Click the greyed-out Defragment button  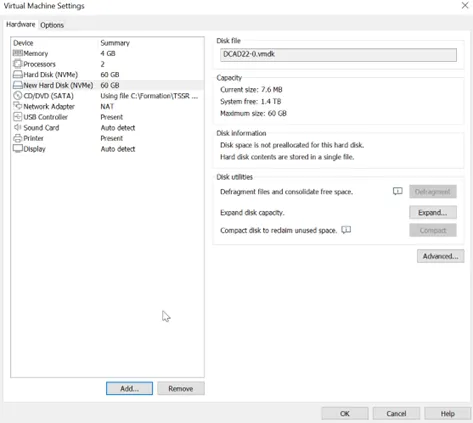click(433, 192)
